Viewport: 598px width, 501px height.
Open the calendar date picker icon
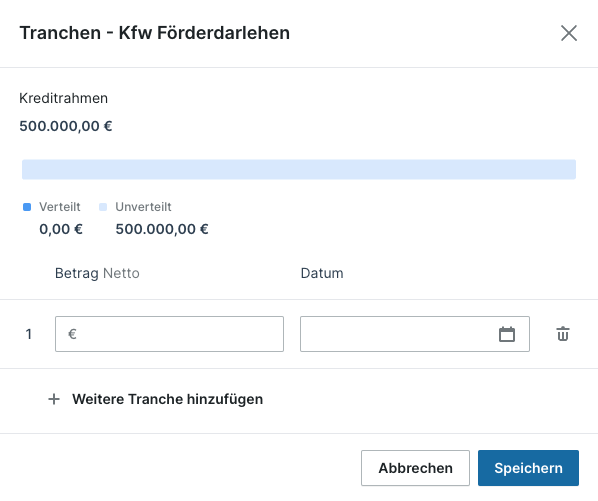click(x=507, y=334)
